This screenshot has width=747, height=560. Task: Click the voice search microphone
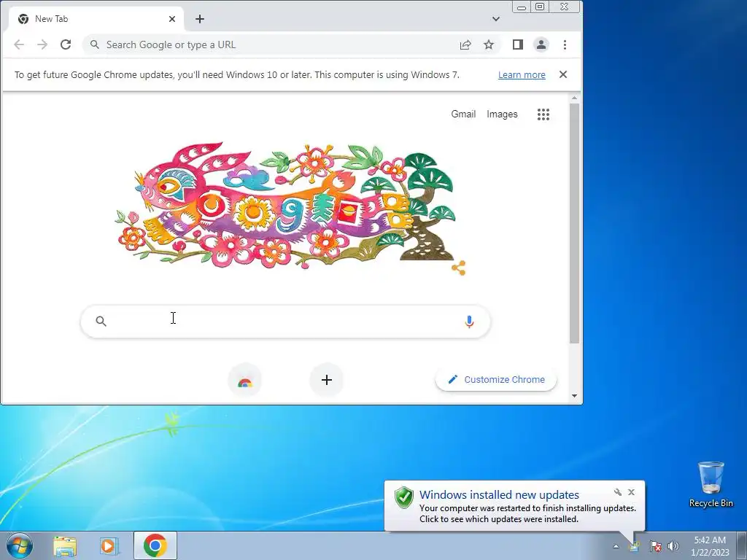(469, 322)
